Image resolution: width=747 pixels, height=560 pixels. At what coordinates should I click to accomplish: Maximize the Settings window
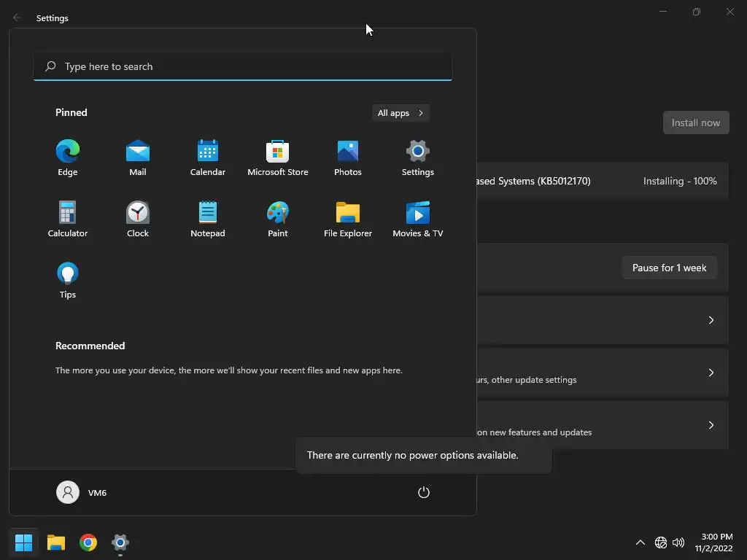pos(697,12)
